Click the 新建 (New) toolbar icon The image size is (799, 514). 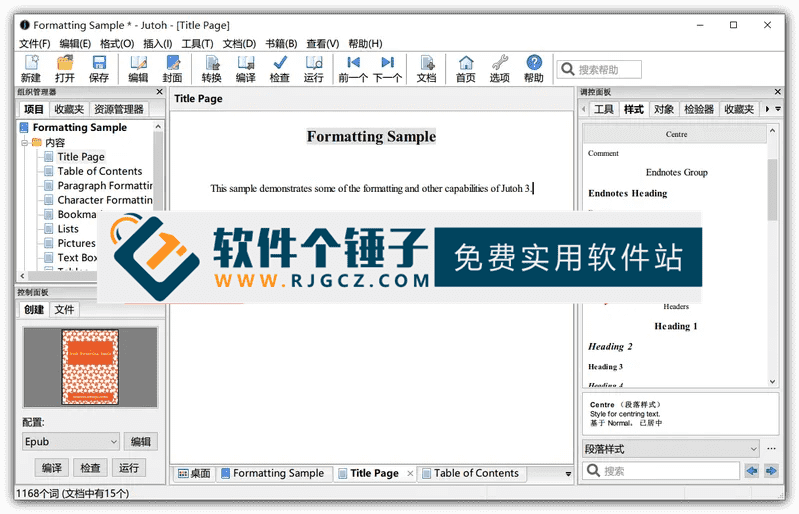[x=31, y=68]
